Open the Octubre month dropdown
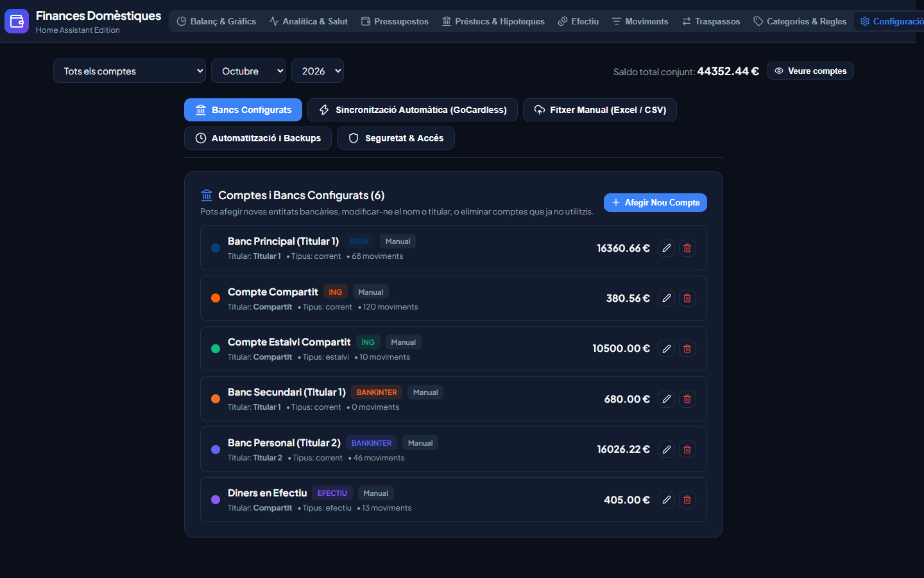 pyautogui.click(x=249, y=71)
